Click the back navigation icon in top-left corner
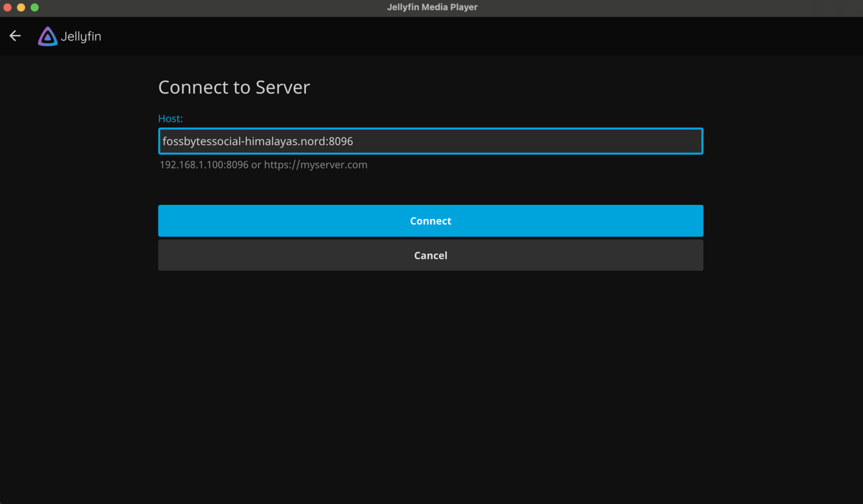 pos(15,36)
